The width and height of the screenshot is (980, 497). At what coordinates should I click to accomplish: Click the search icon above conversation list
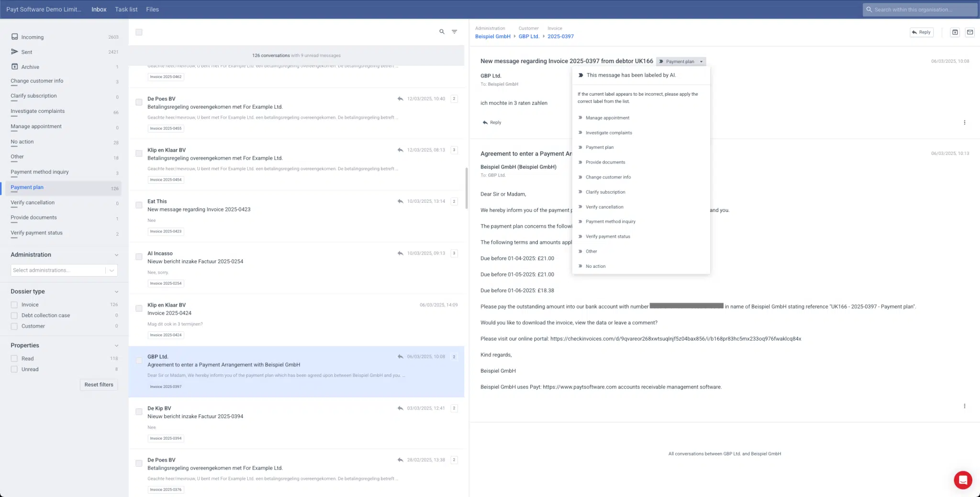point(442,32)
